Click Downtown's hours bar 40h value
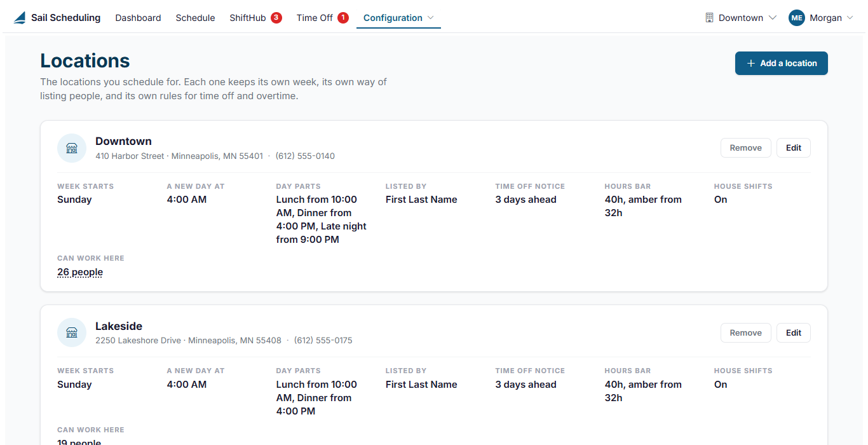The width and height of the screenshot is (868, 445). tap(643, 206)
